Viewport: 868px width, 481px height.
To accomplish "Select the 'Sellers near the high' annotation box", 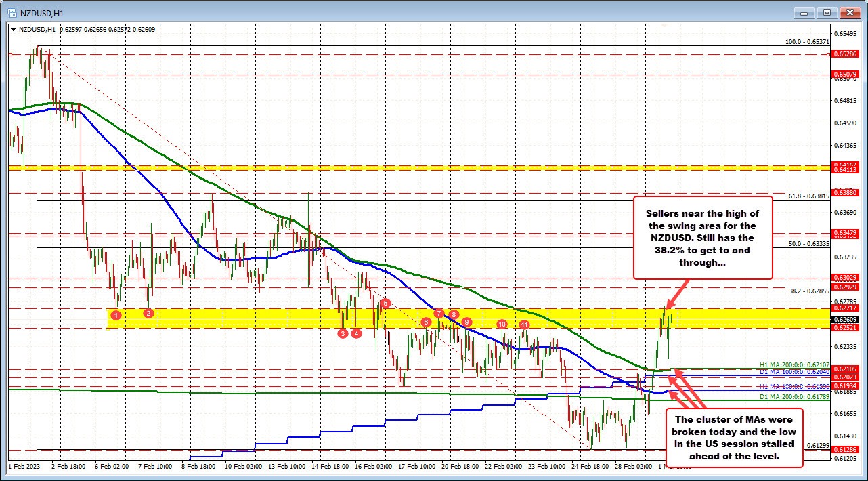I will [x=703, y=237].
